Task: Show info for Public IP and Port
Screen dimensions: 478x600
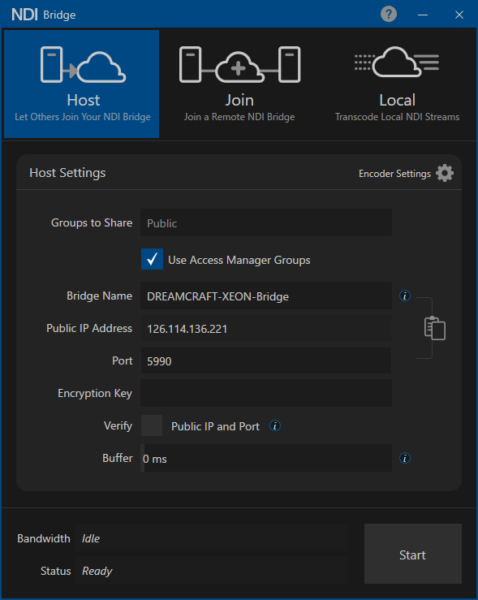Action: coord(275,426)
